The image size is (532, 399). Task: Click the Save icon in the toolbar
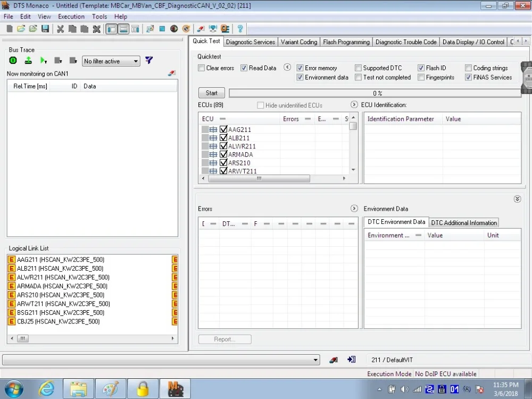pos(45,29)
